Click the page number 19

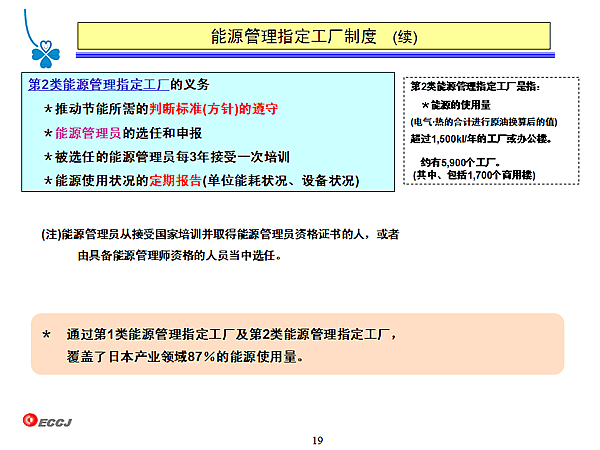coord(318,440)
